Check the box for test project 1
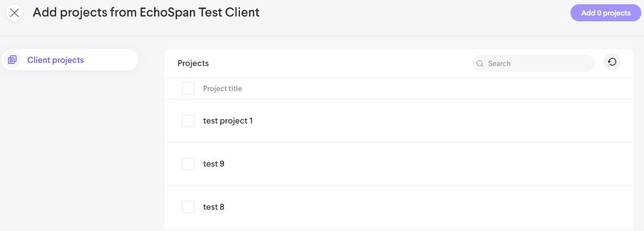Image resolution: width=644 pixels, height=231 pixels. point(188,121)
